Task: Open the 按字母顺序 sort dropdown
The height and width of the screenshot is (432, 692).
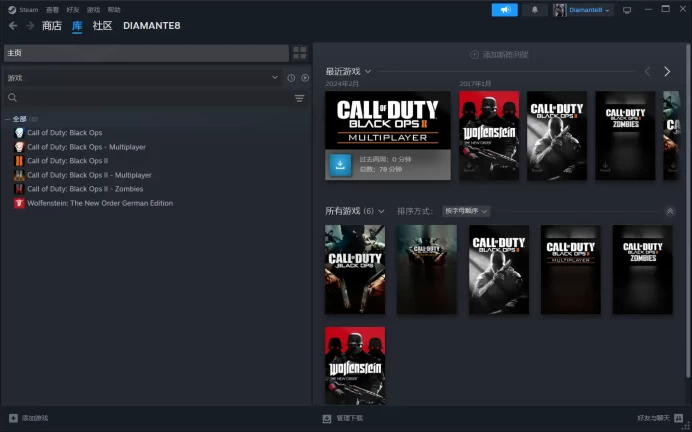Action: pyautogui.click(x=466, y=211)
